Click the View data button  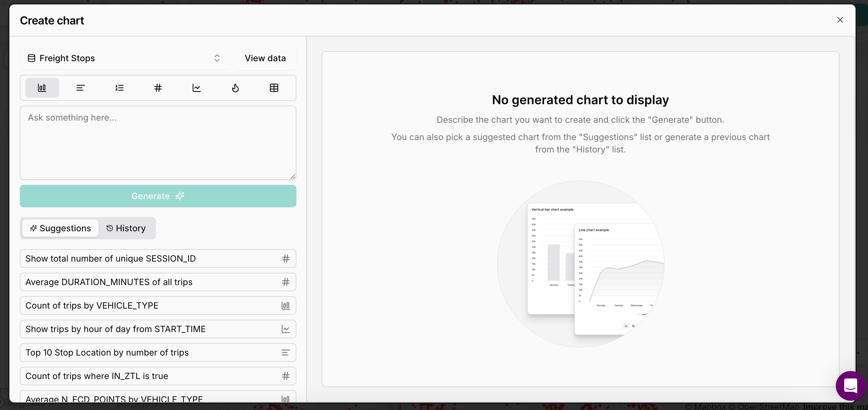(265, 58)
